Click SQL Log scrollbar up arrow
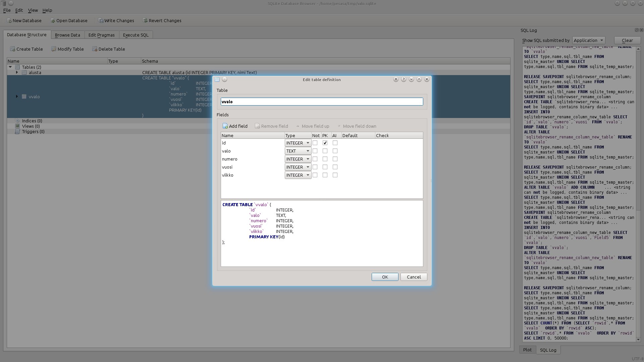Screen dimensions: 644x362 638,49
